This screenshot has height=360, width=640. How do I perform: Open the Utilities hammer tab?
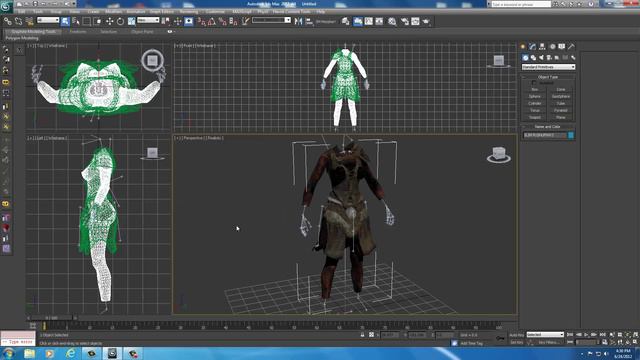571,47
